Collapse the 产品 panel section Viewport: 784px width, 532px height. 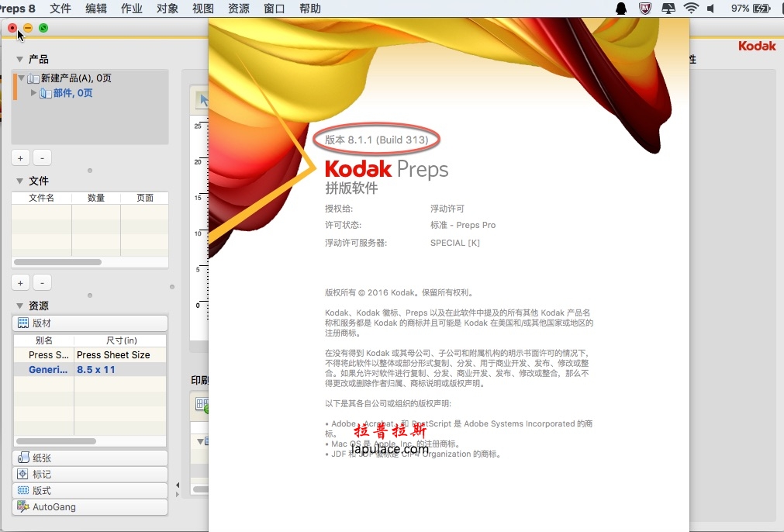pos(19,60)
